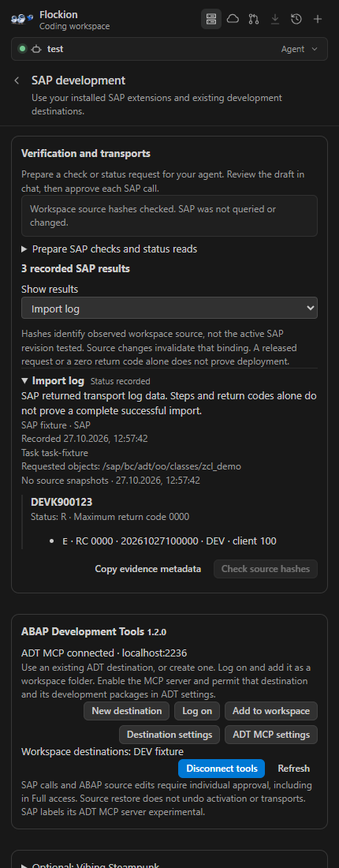Click the Workspace source hashes checked message box

pyautogui.click(x=169, y=216)
